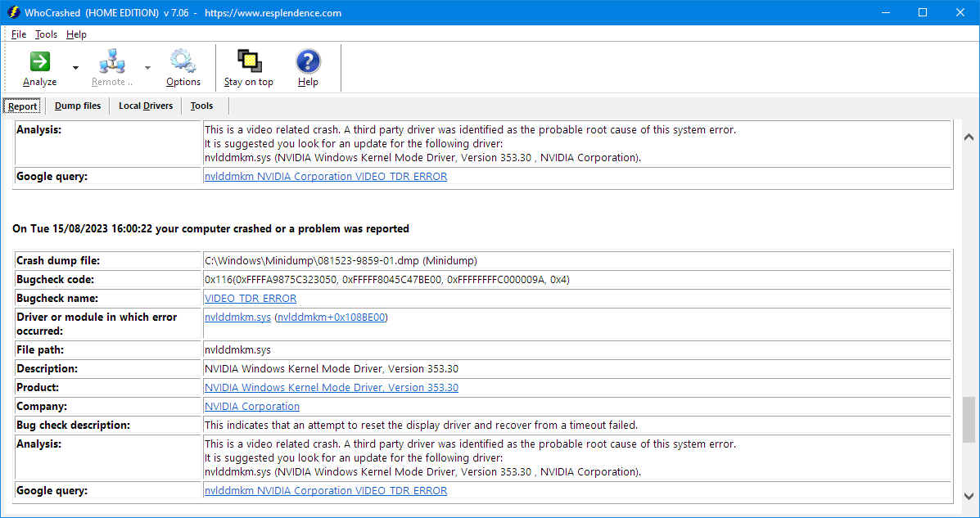Image resolution: width=980 pixels, height=518 pixels.
Task: Toggle the Stay on top icon
Action: point(249,61)
